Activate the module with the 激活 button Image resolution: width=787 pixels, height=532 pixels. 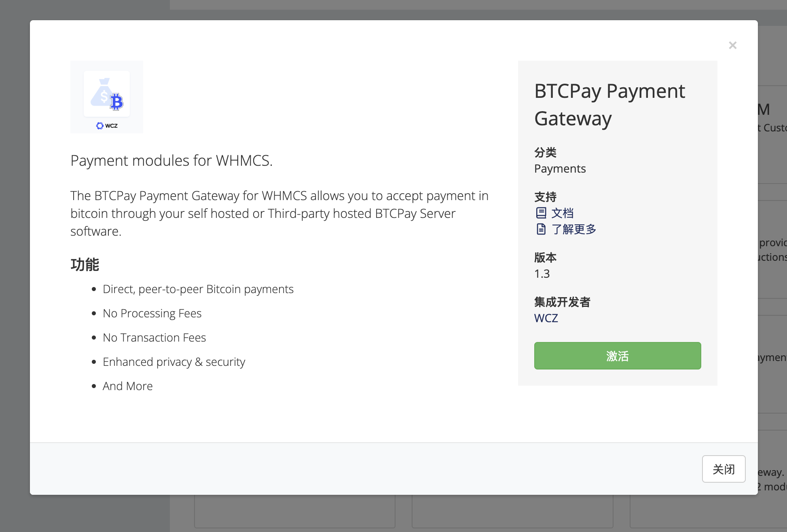pyautogui.click(x=617, y=356)
